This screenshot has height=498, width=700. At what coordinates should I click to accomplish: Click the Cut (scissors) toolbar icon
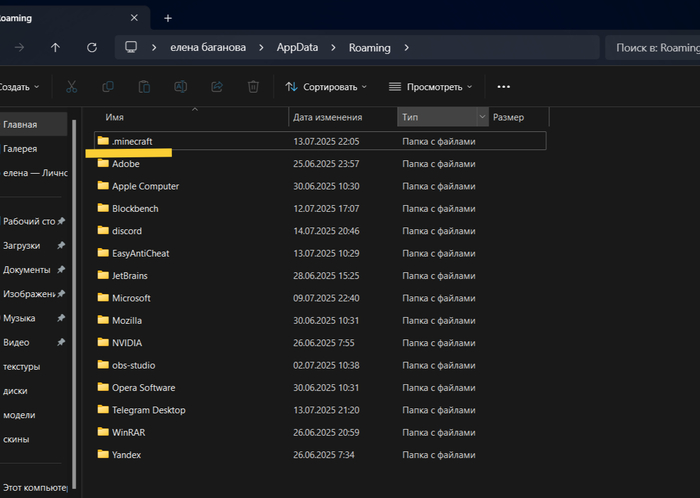pyautogui.click(x=71, y=87)
